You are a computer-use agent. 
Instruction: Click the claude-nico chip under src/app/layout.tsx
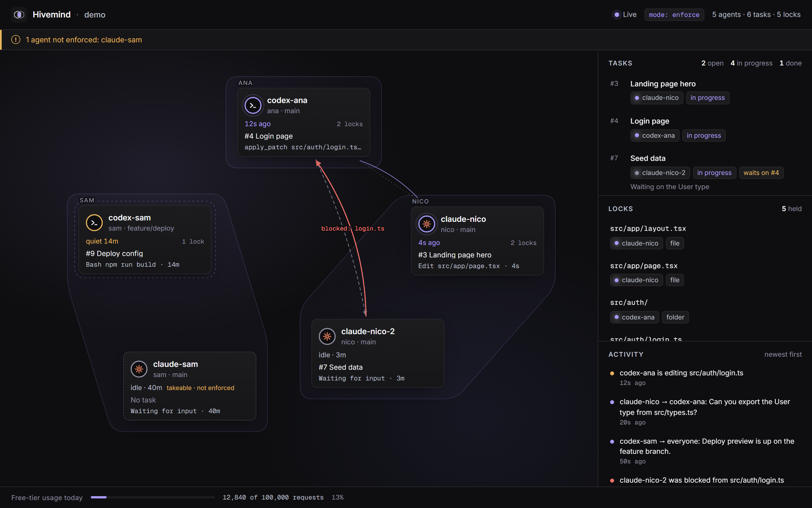coord(637,243)
